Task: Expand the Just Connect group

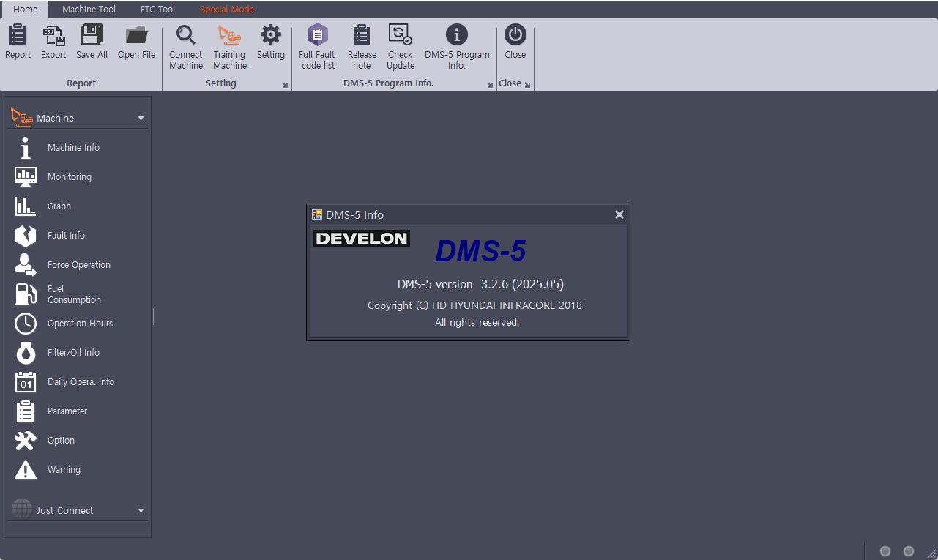Action: [141, 511]
